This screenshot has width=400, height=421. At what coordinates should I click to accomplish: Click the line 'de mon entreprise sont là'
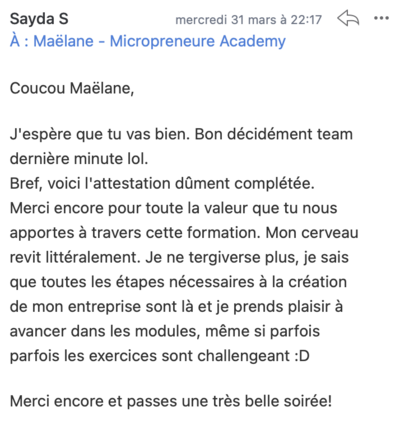pos(176,307)
